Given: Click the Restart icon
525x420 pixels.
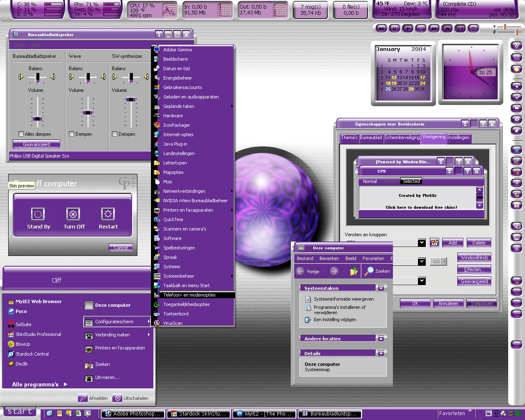Looking at the screenshot, I should 108,214.
